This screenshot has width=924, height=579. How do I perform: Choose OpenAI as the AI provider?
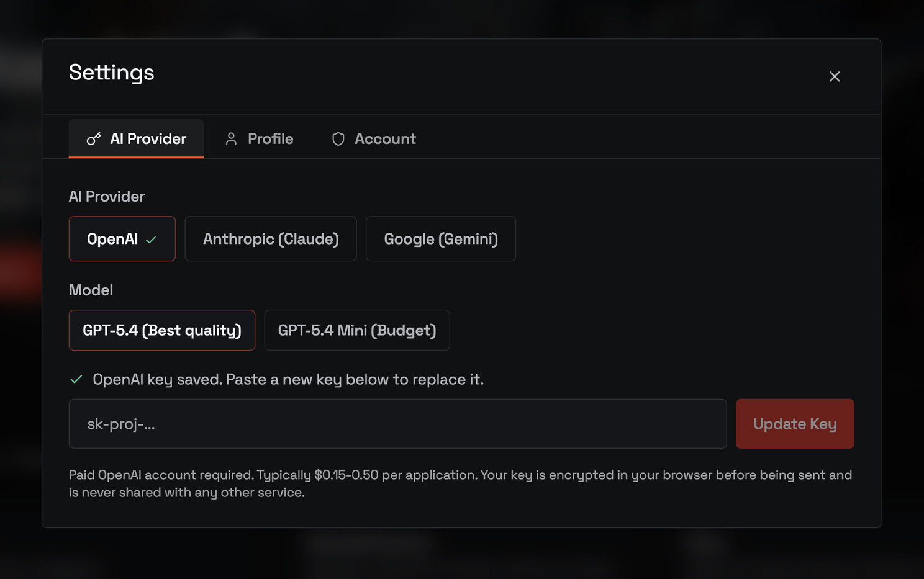(113, 239)
